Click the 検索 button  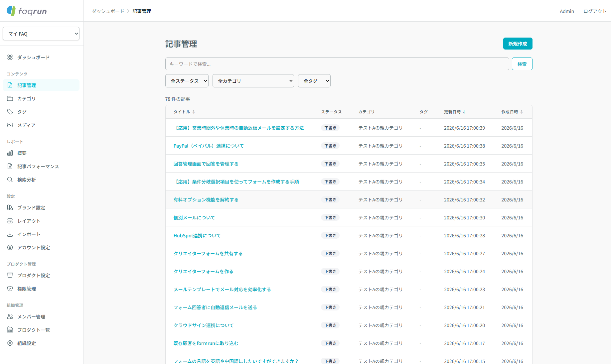522,64
